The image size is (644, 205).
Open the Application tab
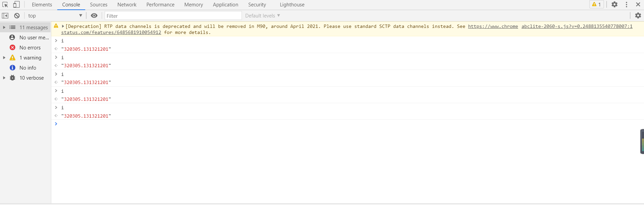(226, 5)
